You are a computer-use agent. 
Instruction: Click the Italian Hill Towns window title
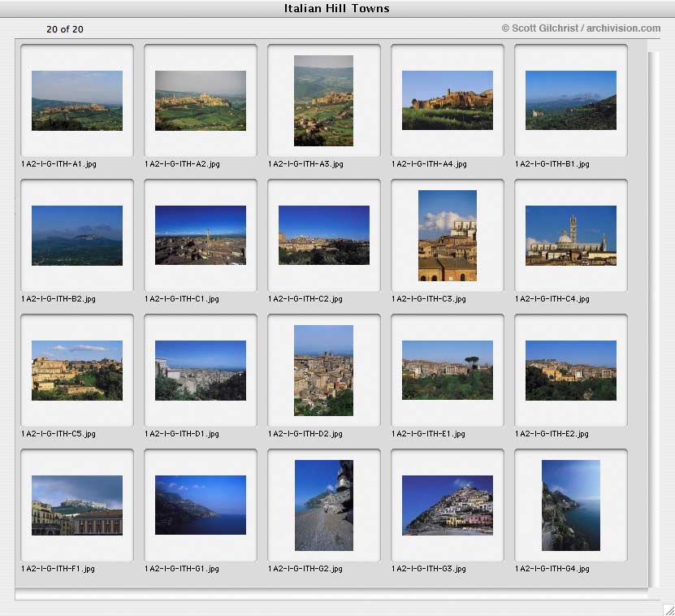point(336,8)
